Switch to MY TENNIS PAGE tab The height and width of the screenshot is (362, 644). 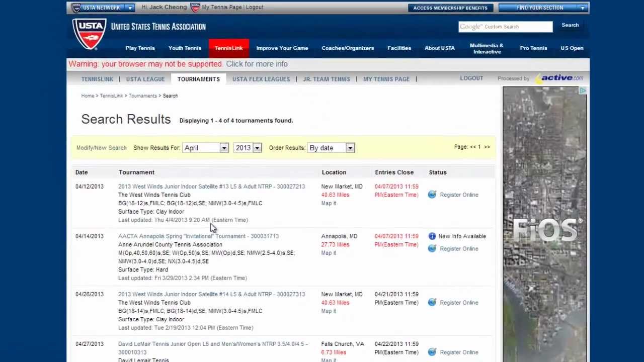(x=386, y=79)
